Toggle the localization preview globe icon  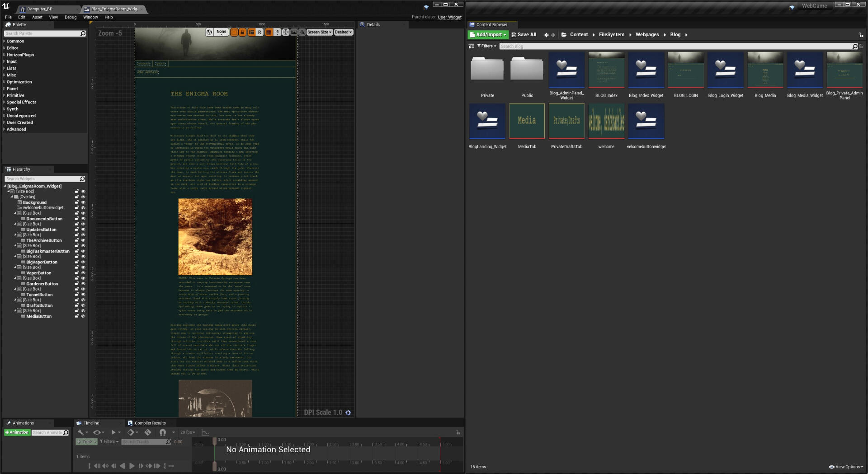coord(209,32)
